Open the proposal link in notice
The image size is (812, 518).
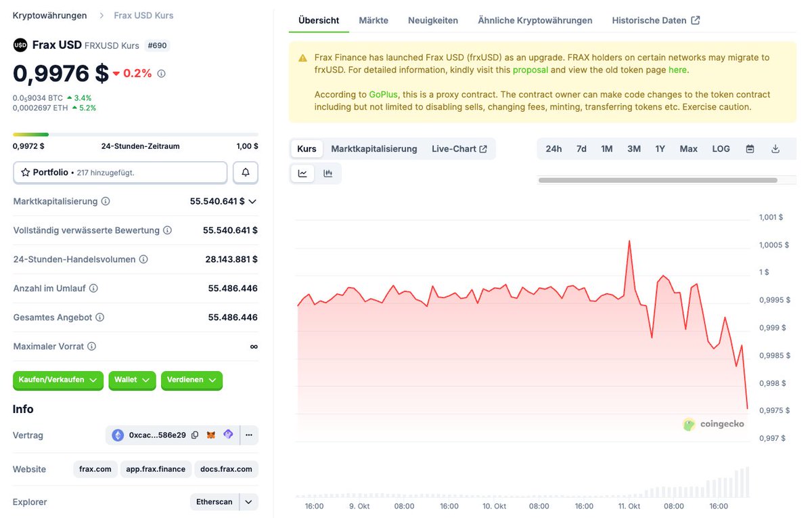(x=531, y=70)
